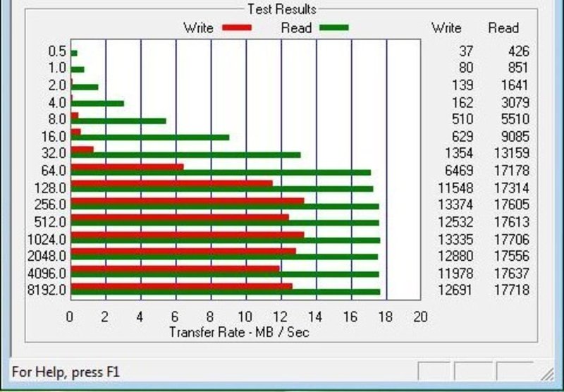The image size is (564, 392).
Task: Click the read value '9085'
Action: 515,137
